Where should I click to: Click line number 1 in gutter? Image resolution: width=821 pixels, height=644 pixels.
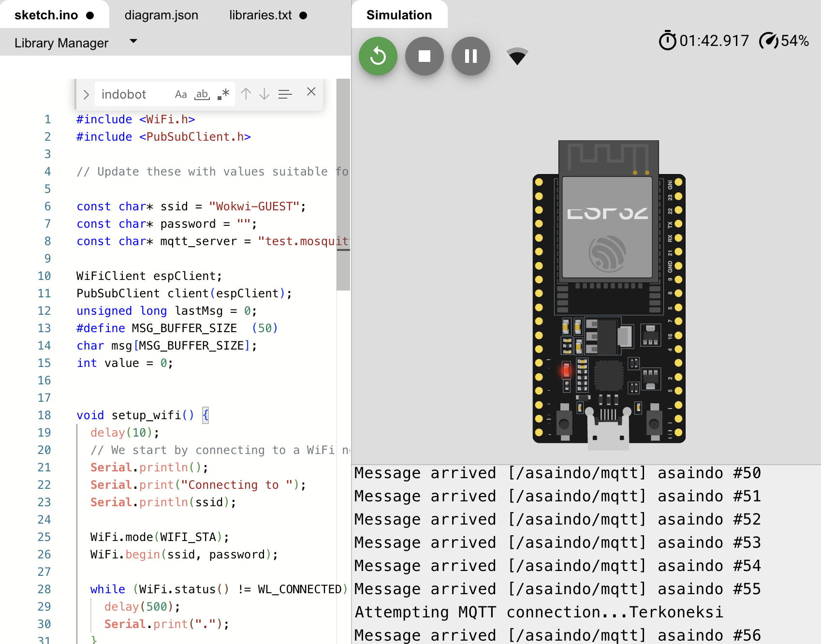click(x=47, y=119)
